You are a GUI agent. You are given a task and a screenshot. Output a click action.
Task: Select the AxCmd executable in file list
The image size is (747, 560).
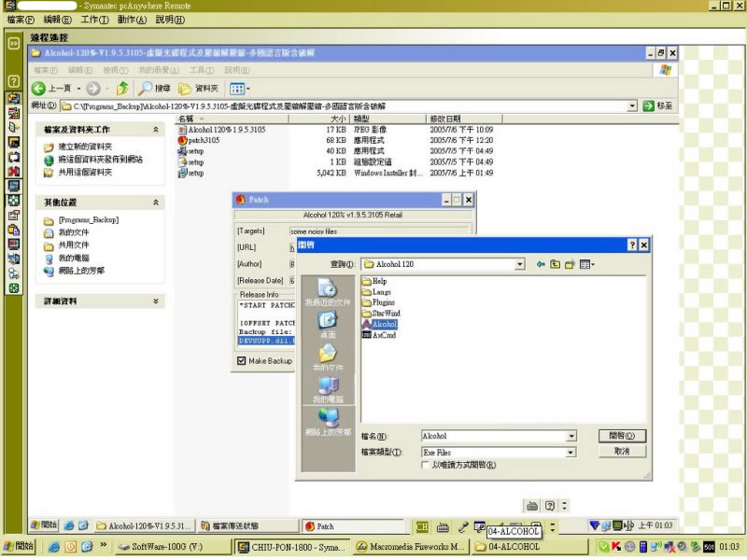[x=379, y=335]
